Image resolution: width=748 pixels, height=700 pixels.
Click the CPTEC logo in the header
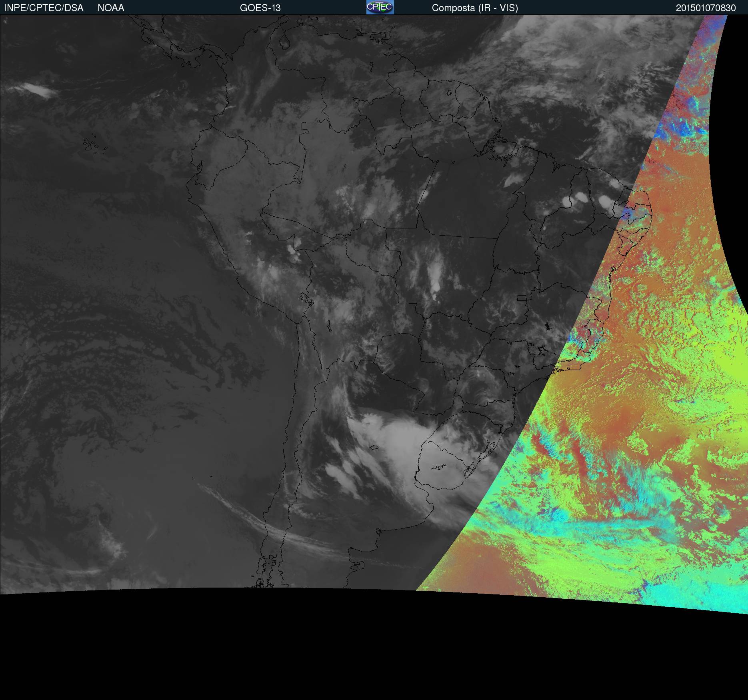[380, 7]
